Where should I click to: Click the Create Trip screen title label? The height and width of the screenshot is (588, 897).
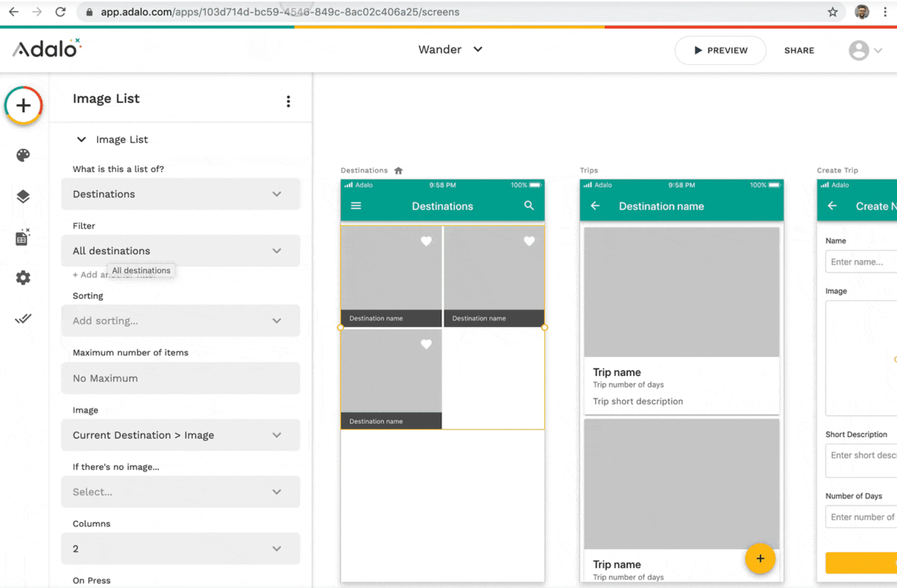pos(837,170)
